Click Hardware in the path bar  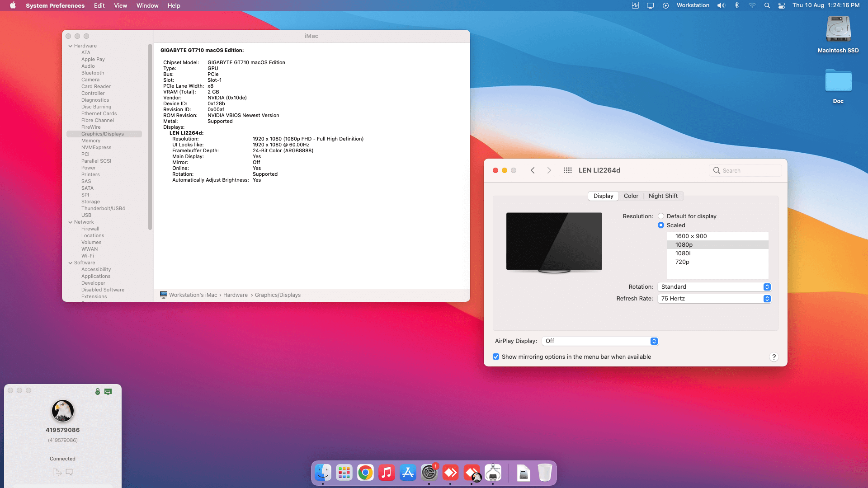(235, 295)
